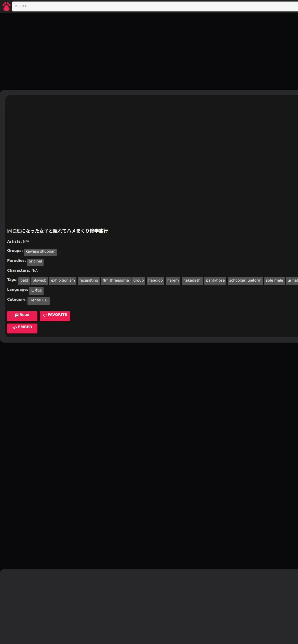Click the pink paw logo icon
The height and width of the screenshot is (644, 298).
[6, 6]
